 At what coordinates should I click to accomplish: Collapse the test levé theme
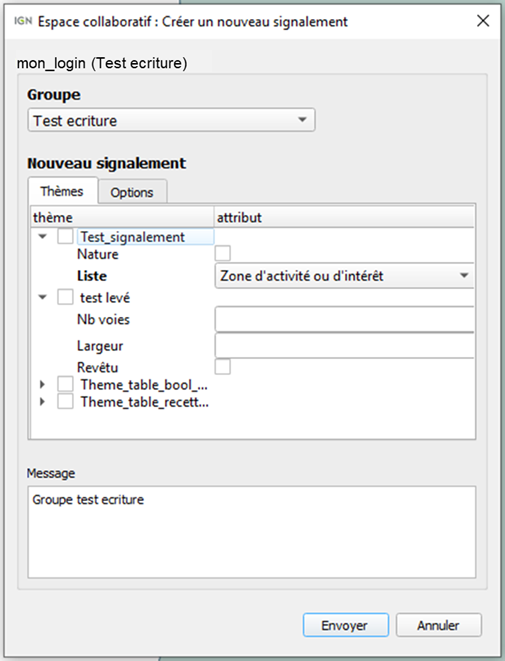point(42,297)
